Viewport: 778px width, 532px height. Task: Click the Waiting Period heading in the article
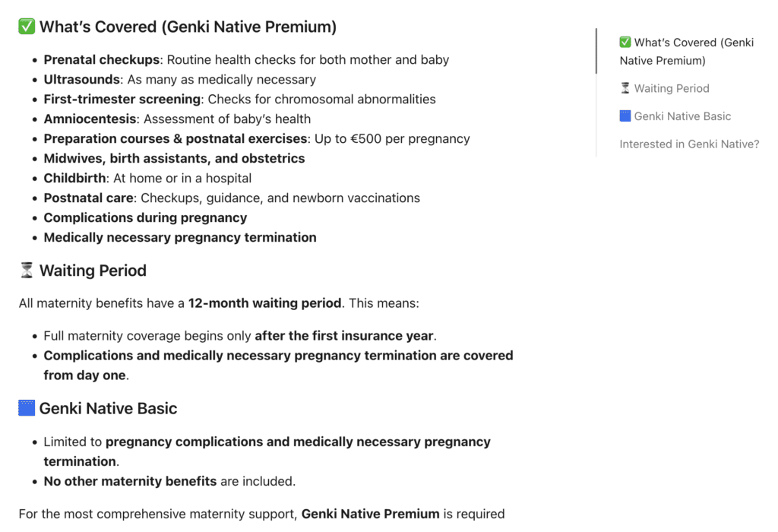[x=93, y=270]
